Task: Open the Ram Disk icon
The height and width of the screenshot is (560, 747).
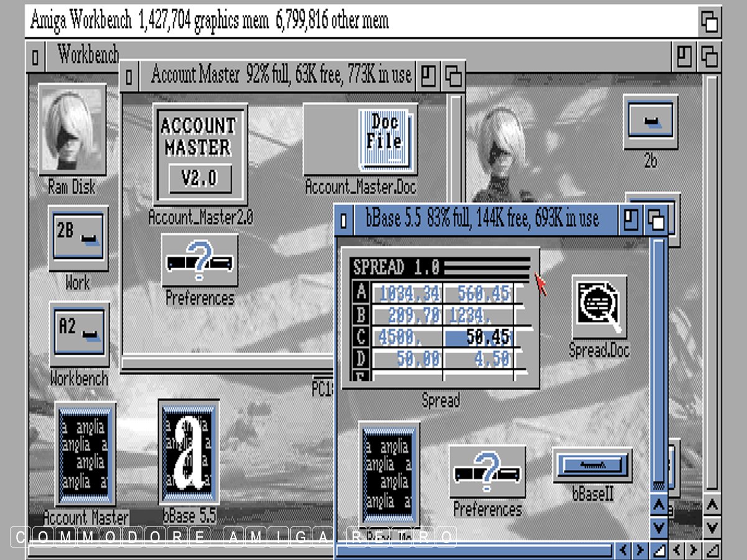Action: click(72, 130)
